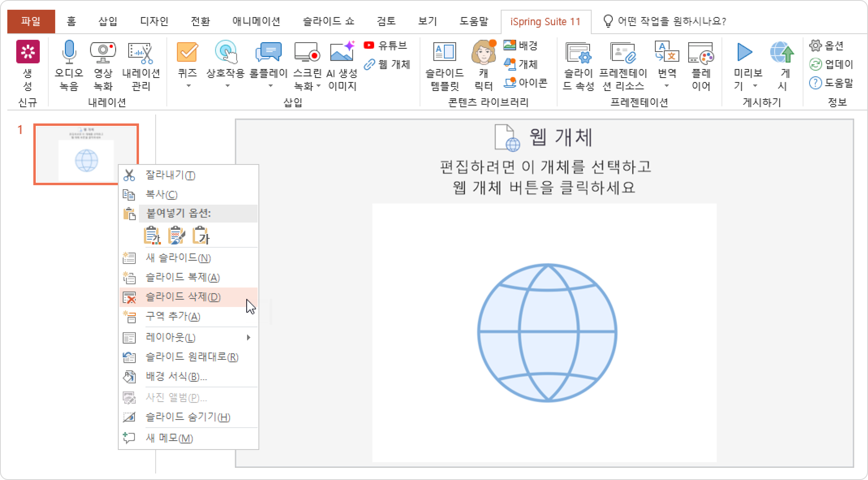This screenshot has height=480, width=868.
Task: Click the Publish globe icon
Action: click(781, 53)
